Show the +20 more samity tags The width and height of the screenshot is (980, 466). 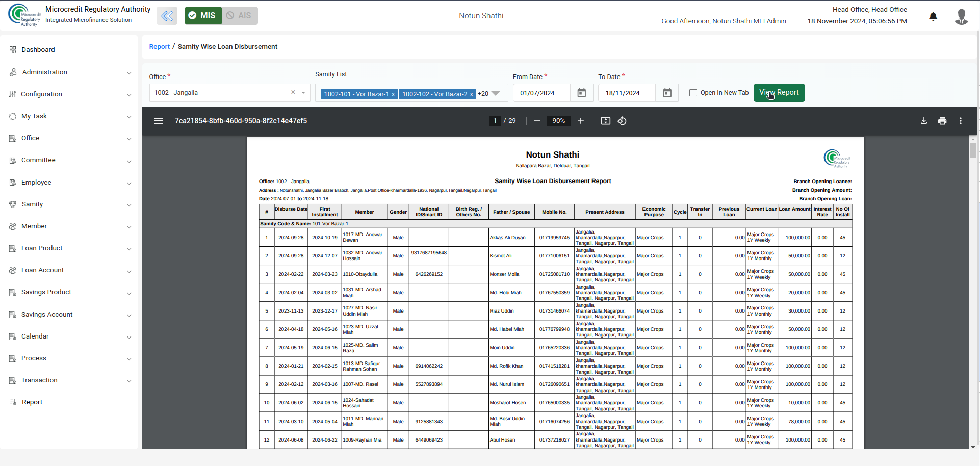point(483,94)
